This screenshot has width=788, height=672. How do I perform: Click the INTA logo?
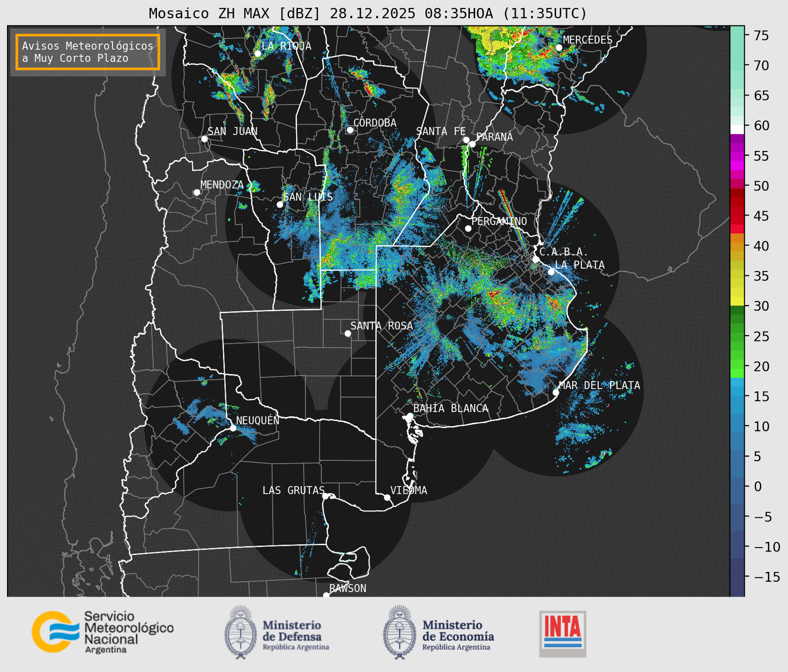click(563, 634)
